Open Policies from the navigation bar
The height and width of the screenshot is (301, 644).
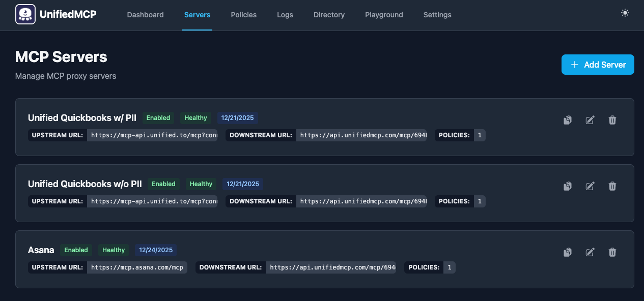243,15
